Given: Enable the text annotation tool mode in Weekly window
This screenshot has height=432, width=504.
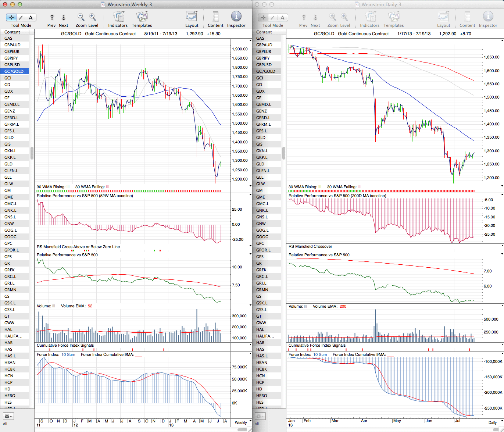Looking at the screenshot, I should pyautogui.click(x=31, y=18).
